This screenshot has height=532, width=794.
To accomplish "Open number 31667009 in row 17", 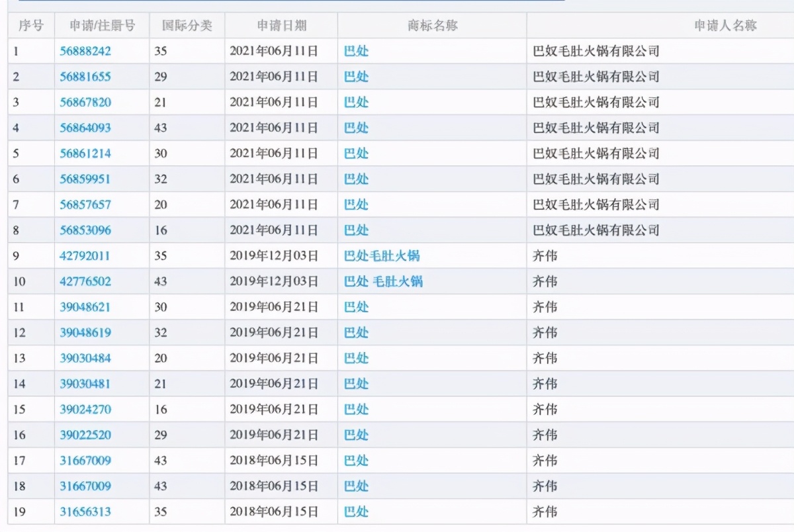I will 85,461.
